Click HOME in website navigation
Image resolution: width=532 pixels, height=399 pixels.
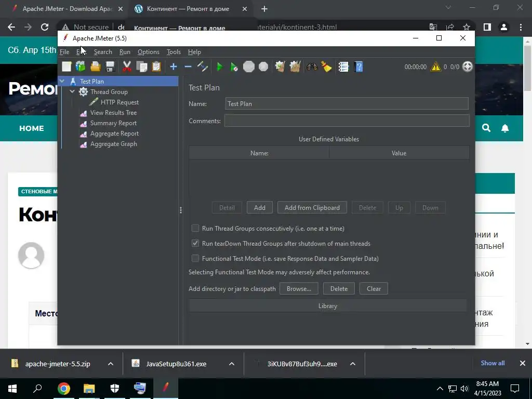(x=32, y=128)
